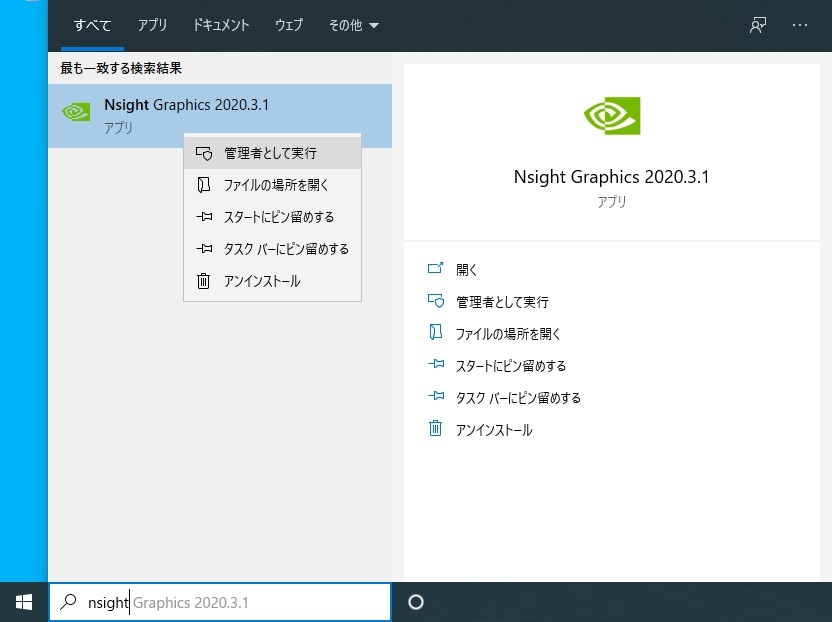Click the file location icon in the context menu
This screenshot has height=622, width=832.
click(x=204, y=185)
